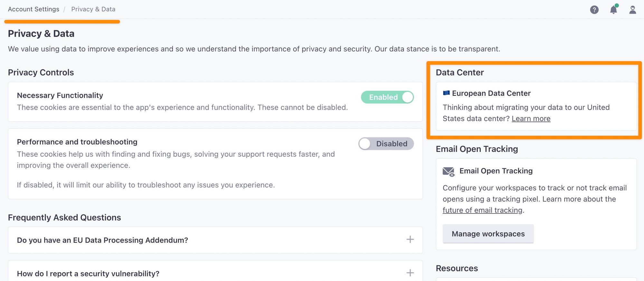Click the envelope icon for Email Open Tracking
The width and height of the screenshot is (644, 281).
448,171
